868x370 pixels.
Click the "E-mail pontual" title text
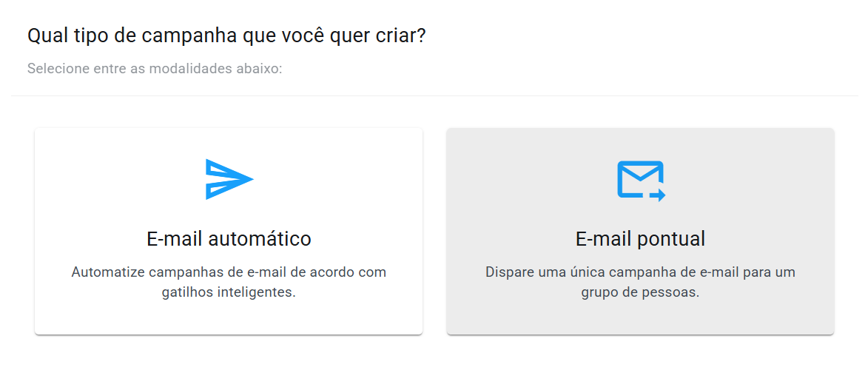tap(640, 239)
